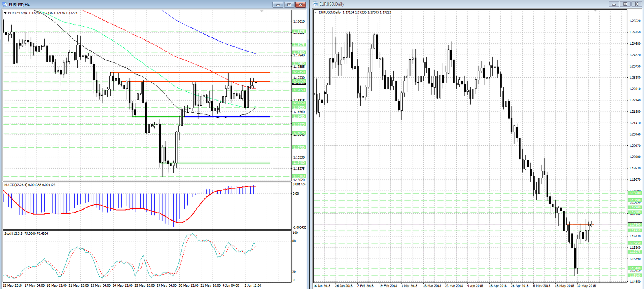This screenshot has width=644, height=289.
Task: Select the Stoch(13,3,3) indicator label
Action: [x=26, y=233]
